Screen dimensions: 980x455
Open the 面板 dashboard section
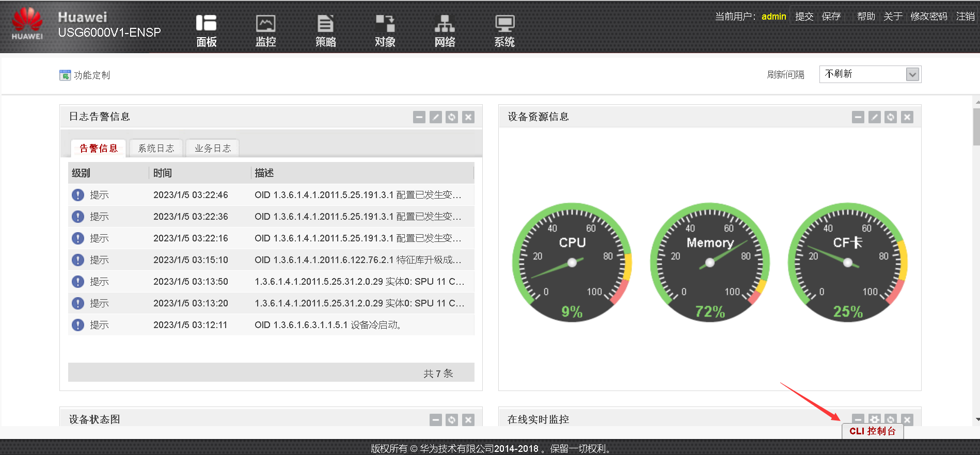206,31
